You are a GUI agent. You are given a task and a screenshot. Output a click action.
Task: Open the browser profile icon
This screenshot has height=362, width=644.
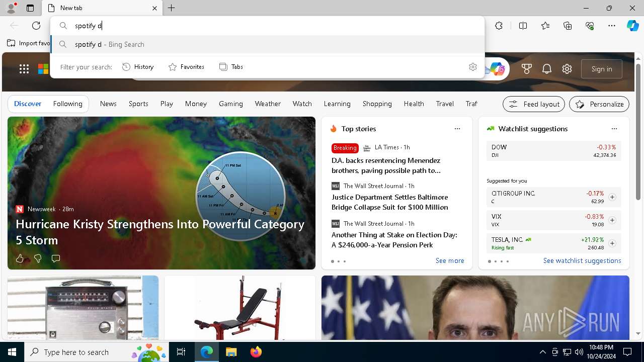point(11,8)
